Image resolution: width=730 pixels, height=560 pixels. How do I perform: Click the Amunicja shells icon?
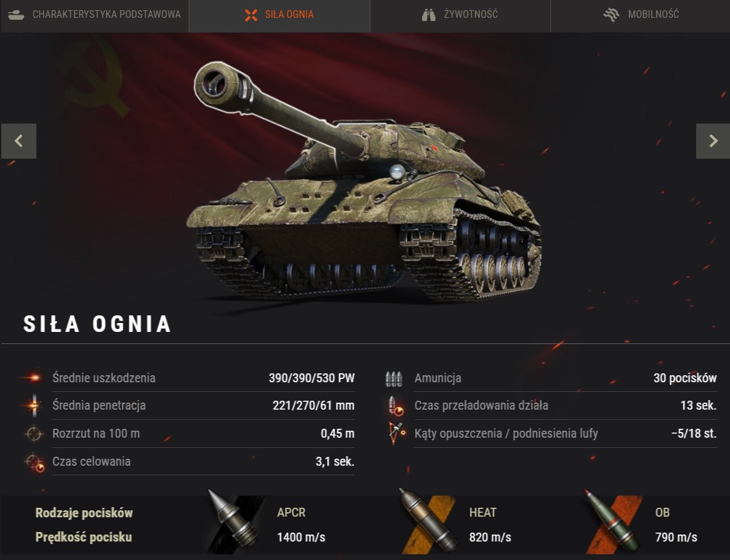394,378
